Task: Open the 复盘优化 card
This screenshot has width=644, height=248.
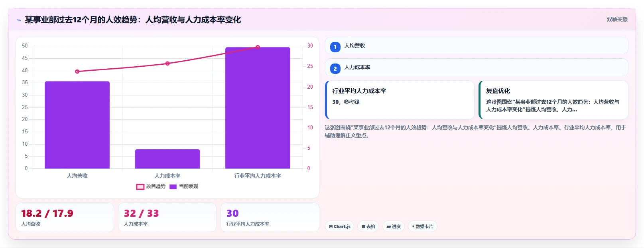Action: tap(553, 100)
